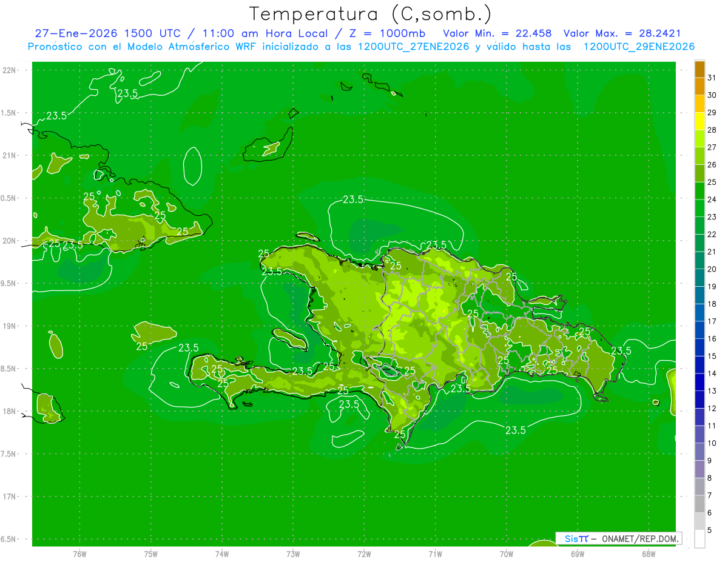Click the 68W longitude axis label
Screen dimensions: 728x562
coord(648,554)
